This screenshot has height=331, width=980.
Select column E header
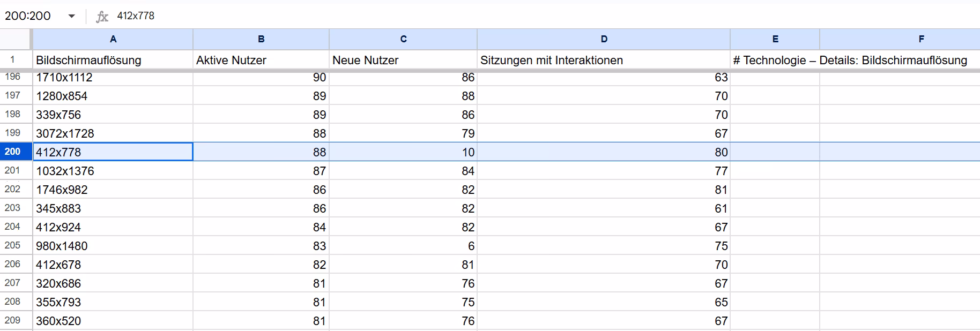click(775, 39)
